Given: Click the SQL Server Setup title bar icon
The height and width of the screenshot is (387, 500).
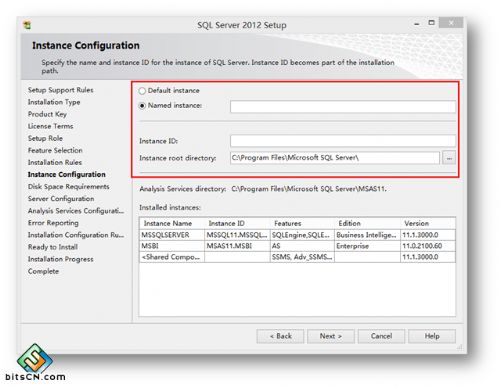Looking at the screenshot, I should pos(27,25).
